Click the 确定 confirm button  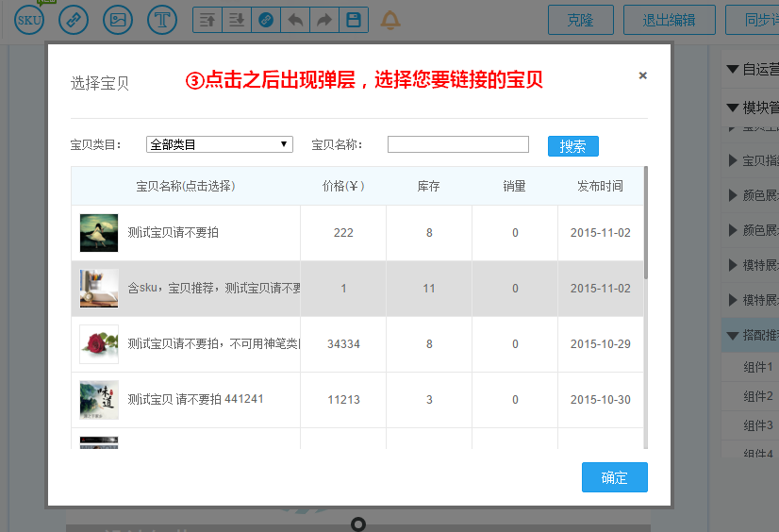pyautogui.click(x=615, y=477)
